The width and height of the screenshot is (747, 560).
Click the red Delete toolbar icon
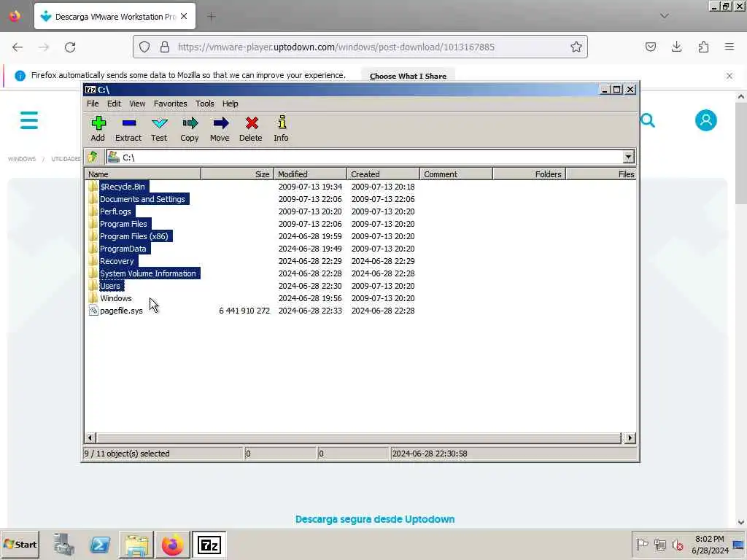tap(251, 124)
